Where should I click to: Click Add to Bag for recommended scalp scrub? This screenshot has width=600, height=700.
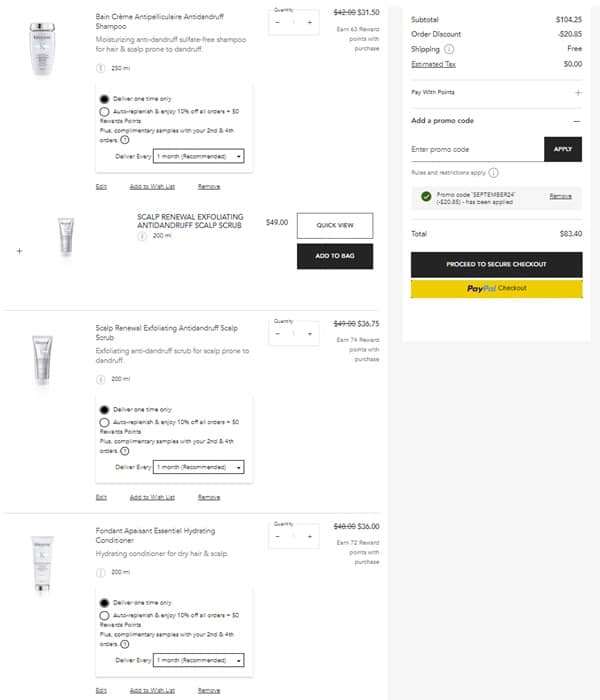(334, 257)
